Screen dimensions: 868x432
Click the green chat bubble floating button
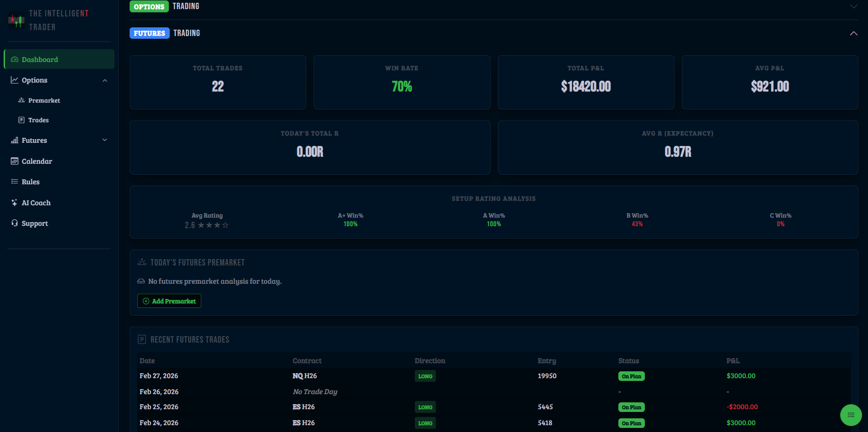[851, 415]
